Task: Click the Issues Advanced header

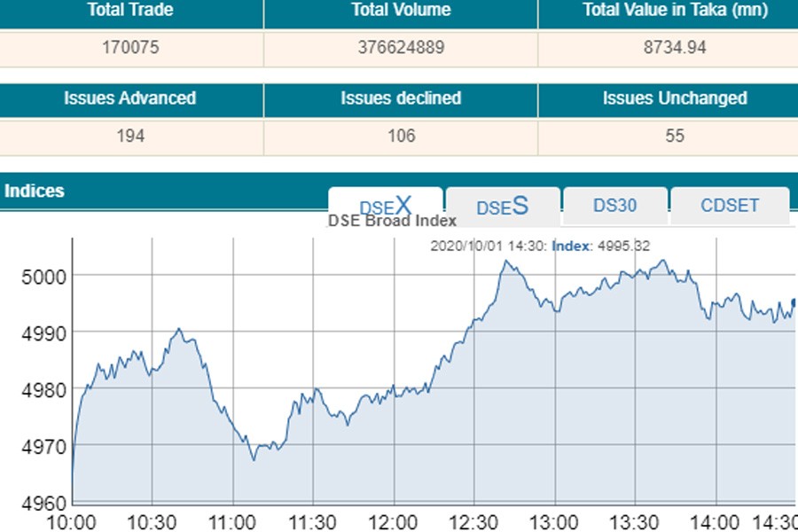Action: (130, 99)
